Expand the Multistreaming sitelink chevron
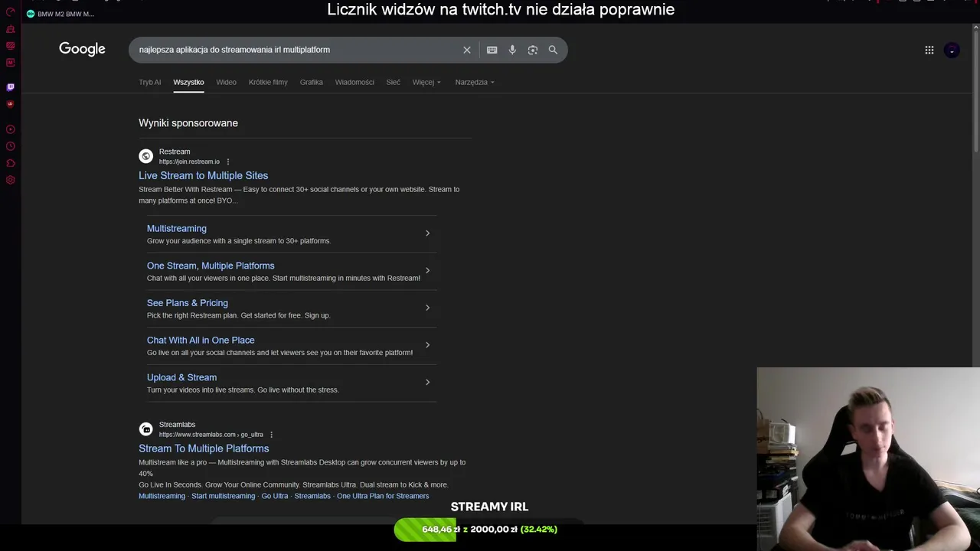 click(427, 233)
